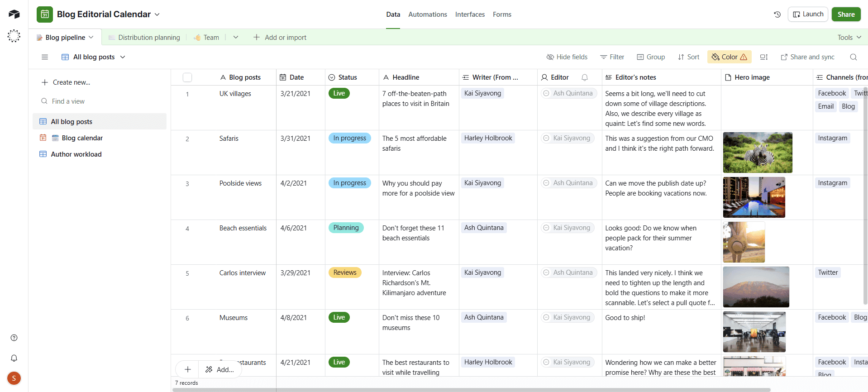Open the help question mark icon
Image resolution: width=868 pixels, height=392 pixels.
[14, 338]
